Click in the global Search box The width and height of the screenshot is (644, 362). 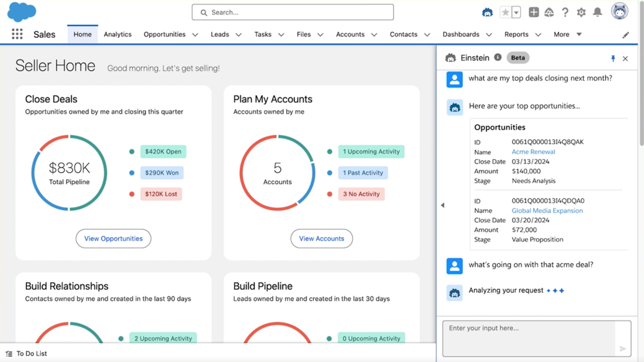[293, 12]
